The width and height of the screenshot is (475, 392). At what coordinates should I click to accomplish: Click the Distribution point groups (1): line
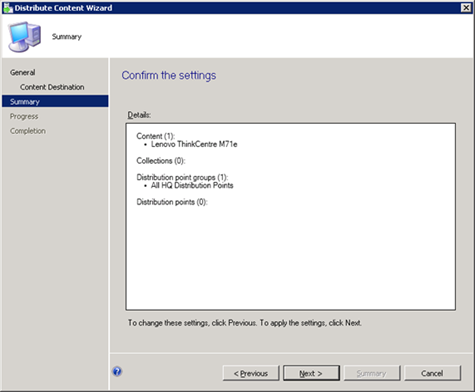tap(182, 177)
